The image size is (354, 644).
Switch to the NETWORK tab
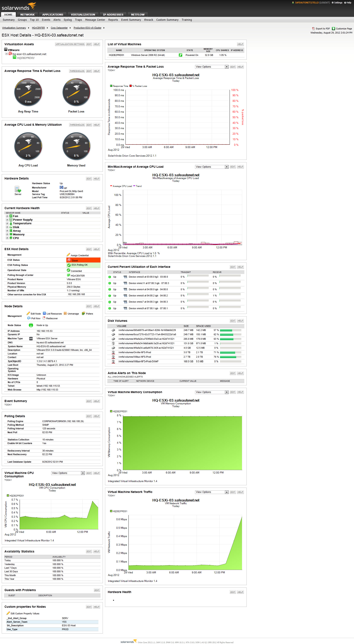pyautogui.click(x=28, y=15)
